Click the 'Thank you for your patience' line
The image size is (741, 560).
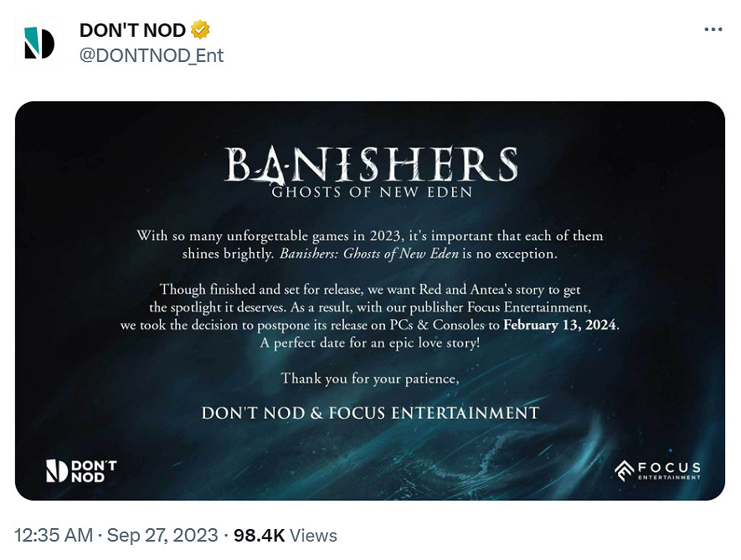[x=371, y=378]
